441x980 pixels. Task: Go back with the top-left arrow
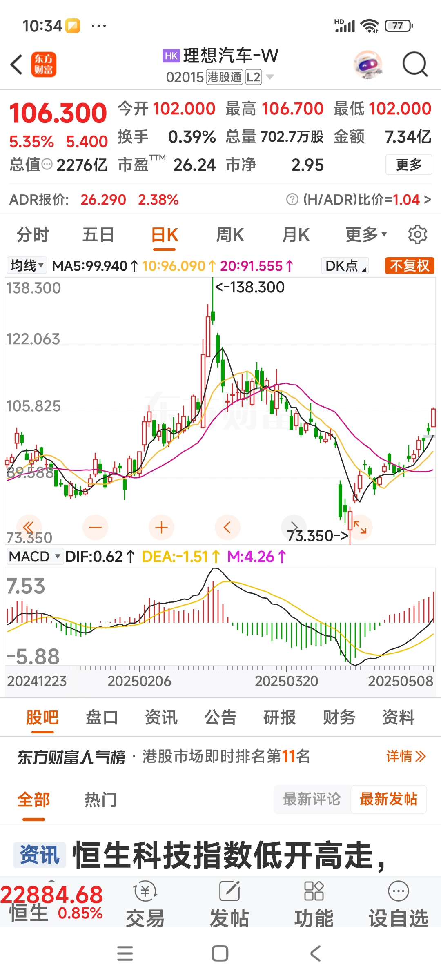click(16, 65)
